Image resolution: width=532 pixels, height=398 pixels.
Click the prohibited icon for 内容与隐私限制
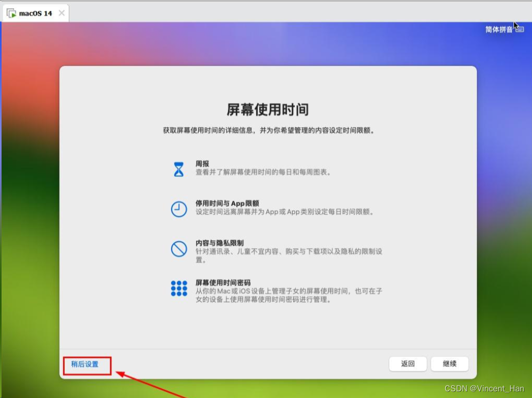[x=179, y=249]
